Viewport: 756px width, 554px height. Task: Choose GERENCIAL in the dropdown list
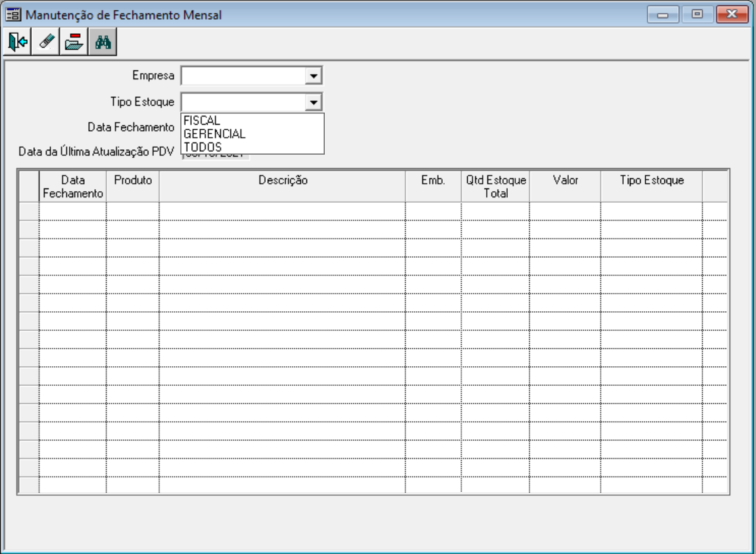(252, 134)
